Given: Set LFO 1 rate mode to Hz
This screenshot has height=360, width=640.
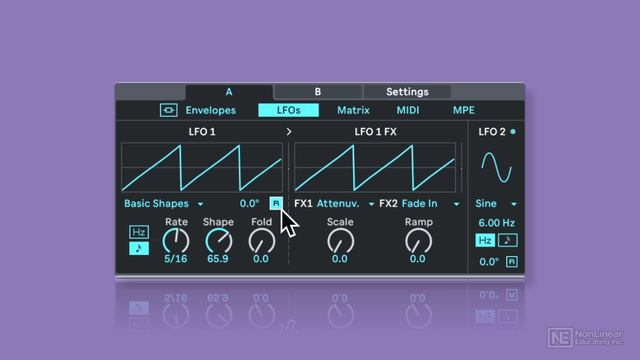Looking at the screenshot, I should tap(139, 232).
